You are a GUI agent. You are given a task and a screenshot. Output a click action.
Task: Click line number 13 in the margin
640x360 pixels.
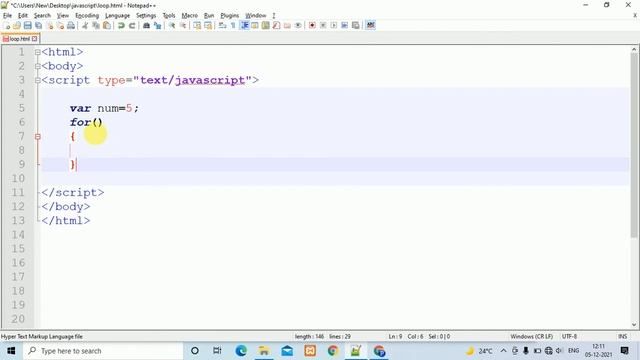(18, 221)
